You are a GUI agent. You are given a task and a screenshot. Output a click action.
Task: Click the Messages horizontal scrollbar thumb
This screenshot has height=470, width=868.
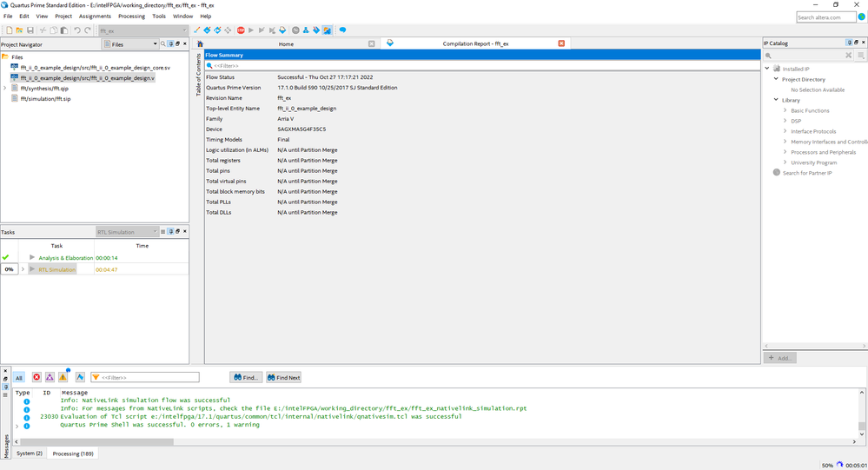point(96,442)
